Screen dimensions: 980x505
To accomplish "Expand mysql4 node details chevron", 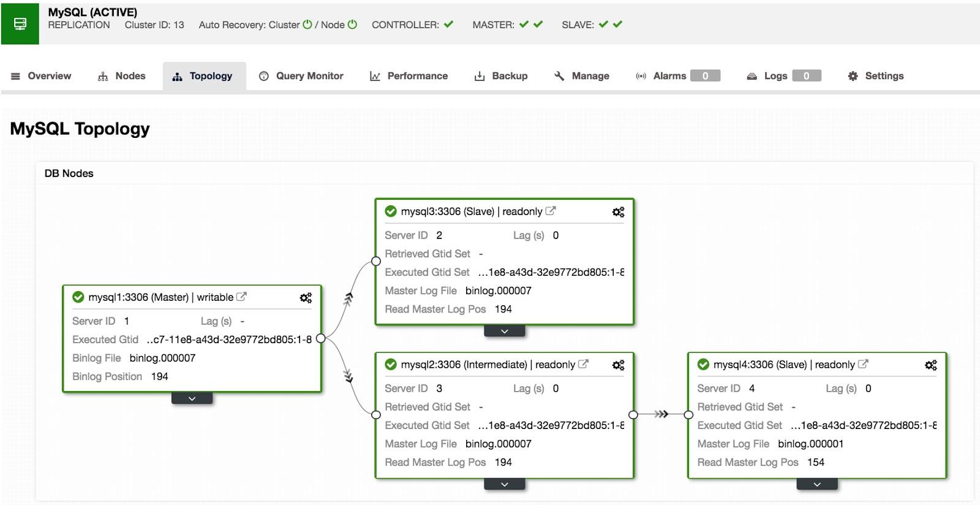I will click(x=817, y=484).
